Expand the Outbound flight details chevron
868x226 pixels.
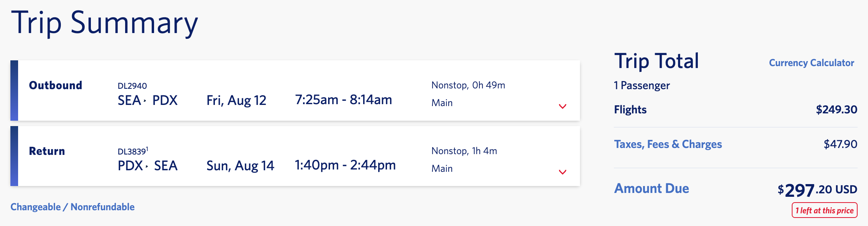pyautogui.click(x=562, y=106)
